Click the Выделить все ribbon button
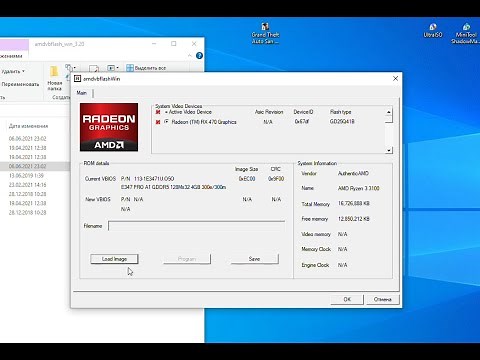Image resolution: width=480 pixels, height=360 pixels. click(x=146, y=68)
